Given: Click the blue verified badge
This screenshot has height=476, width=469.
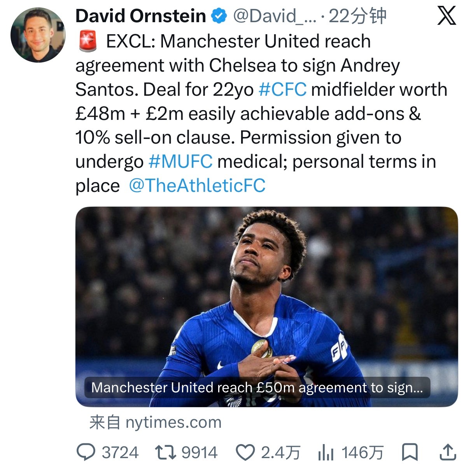Looking at the screenshot, I should pos(219,16).
